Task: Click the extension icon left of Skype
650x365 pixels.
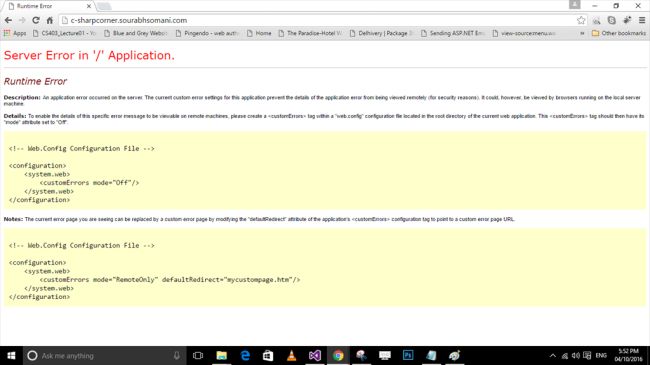Action: click(x=597, y=20)
